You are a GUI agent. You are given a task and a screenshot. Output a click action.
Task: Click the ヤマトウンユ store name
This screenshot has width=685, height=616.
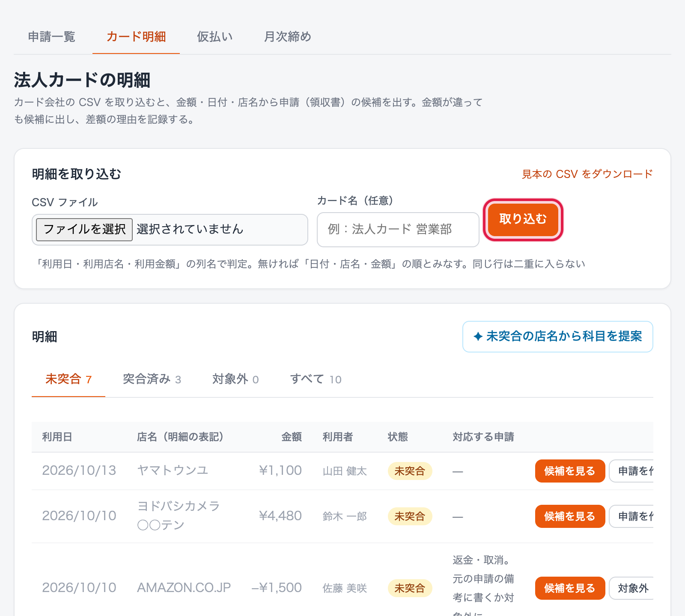(x=173, y=471)
